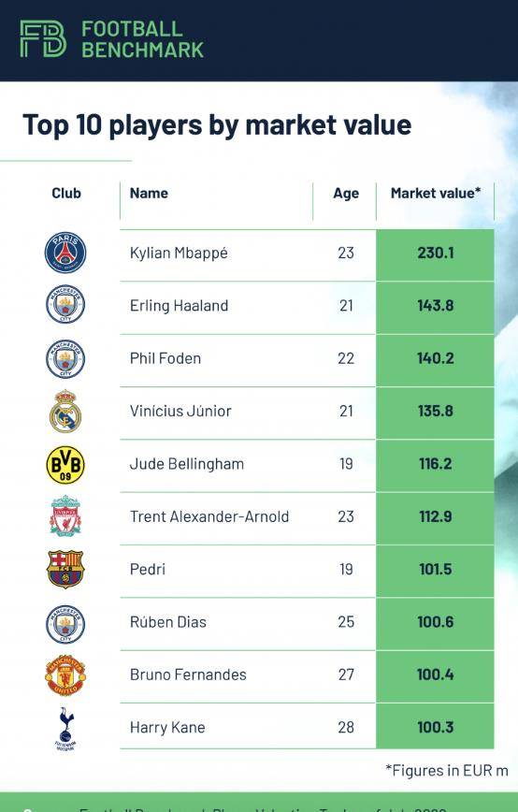Click the Football Benchmark FB logo

43,39
